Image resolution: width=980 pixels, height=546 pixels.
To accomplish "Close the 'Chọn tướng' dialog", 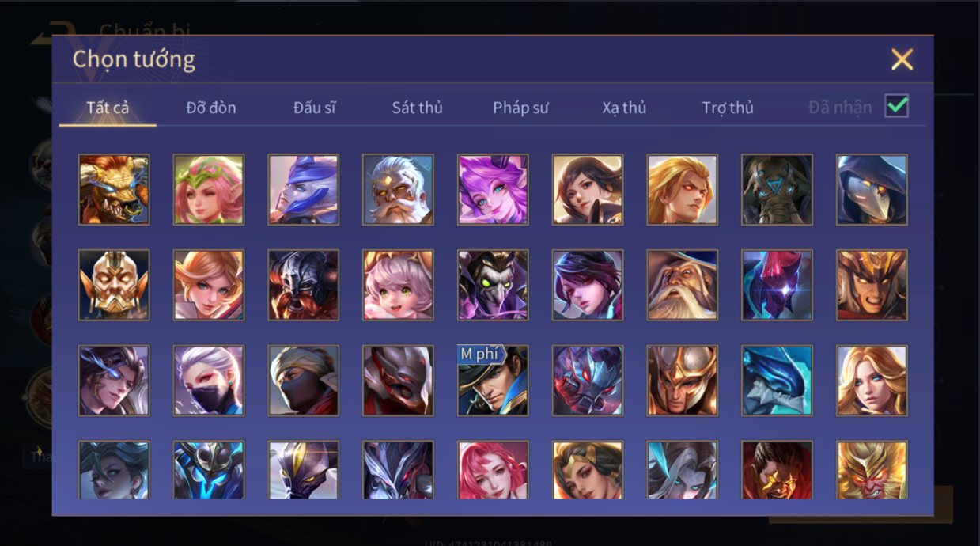I will pyautogui.click(x=902, y=59).
